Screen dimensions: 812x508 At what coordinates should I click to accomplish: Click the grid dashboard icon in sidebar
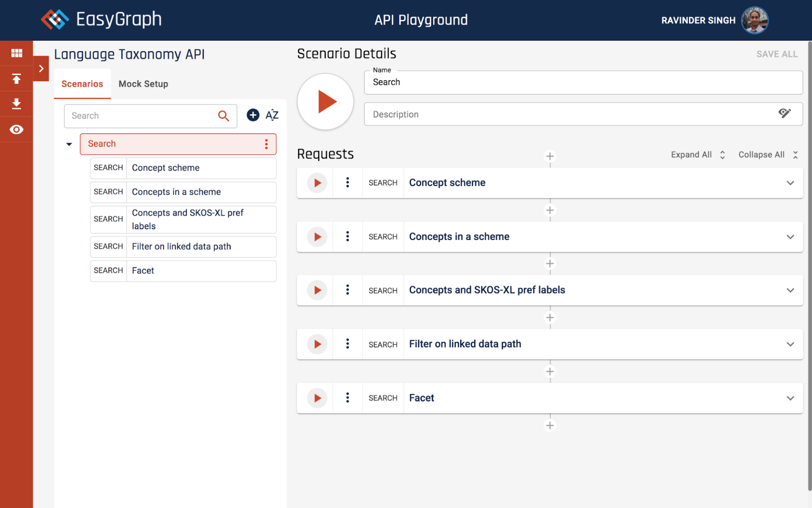pos(16,53)
